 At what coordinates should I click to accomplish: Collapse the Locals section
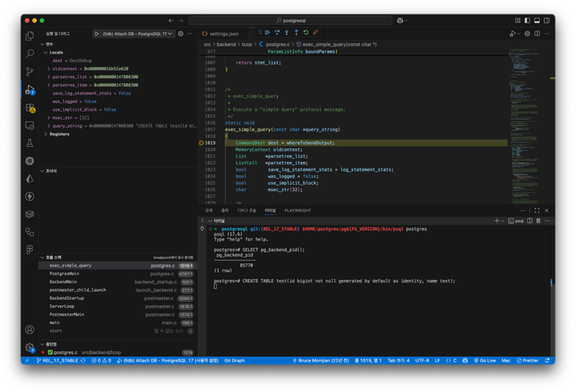pyautogui.click(x=46, y=53)
